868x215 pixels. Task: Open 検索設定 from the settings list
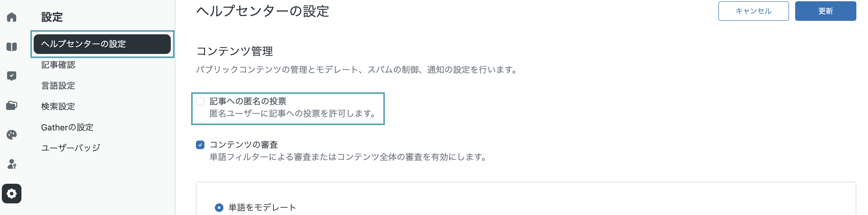pyautogui.click(x=58, y=107)
